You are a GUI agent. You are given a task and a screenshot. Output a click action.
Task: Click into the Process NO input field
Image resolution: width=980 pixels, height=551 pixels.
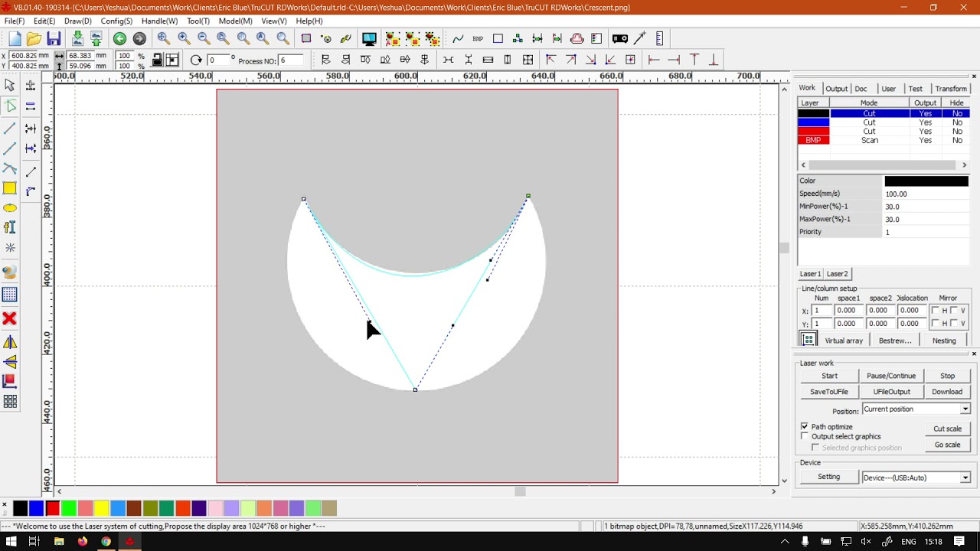pos(291,60)
